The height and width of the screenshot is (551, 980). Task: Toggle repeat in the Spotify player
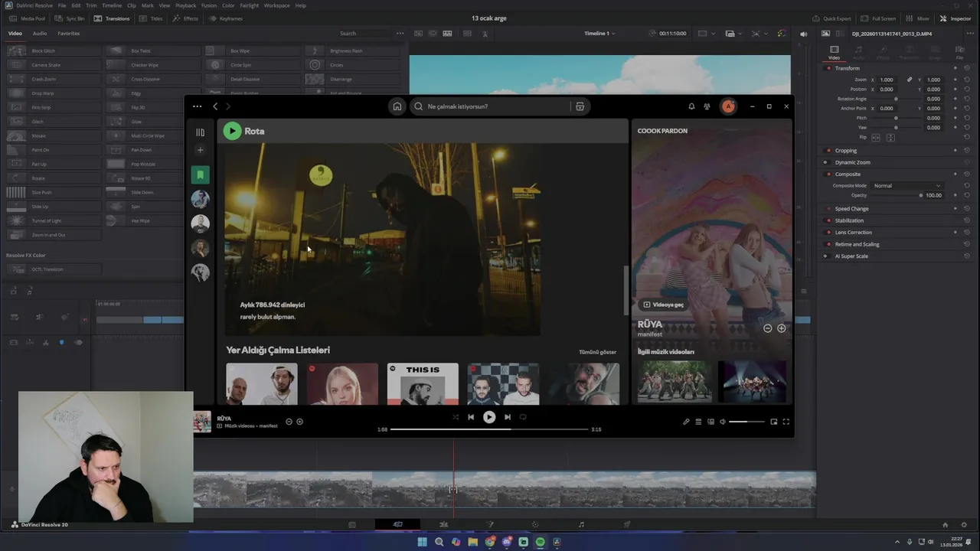(523, 417)
